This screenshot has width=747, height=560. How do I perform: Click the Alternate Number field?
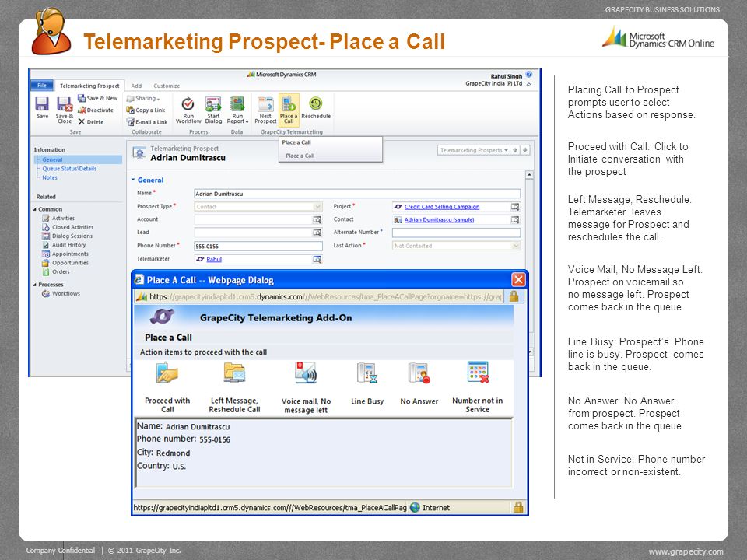456,233
